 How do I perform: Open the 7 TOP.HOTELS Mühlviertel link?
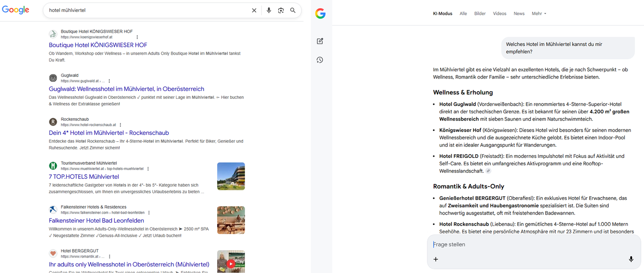84,176
